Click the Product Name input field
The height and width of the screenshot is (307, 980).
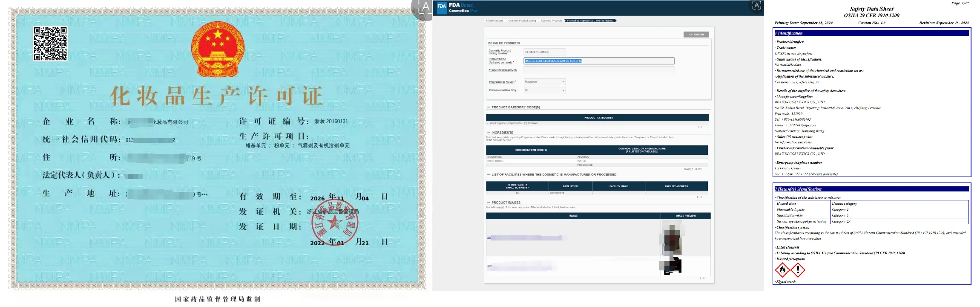pyautogui.click(x=599, y=61)
